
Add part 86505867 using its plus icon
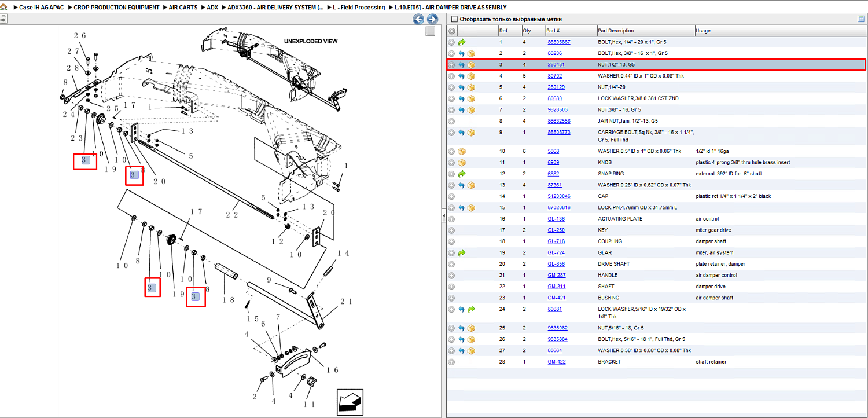tap(452, 42)
